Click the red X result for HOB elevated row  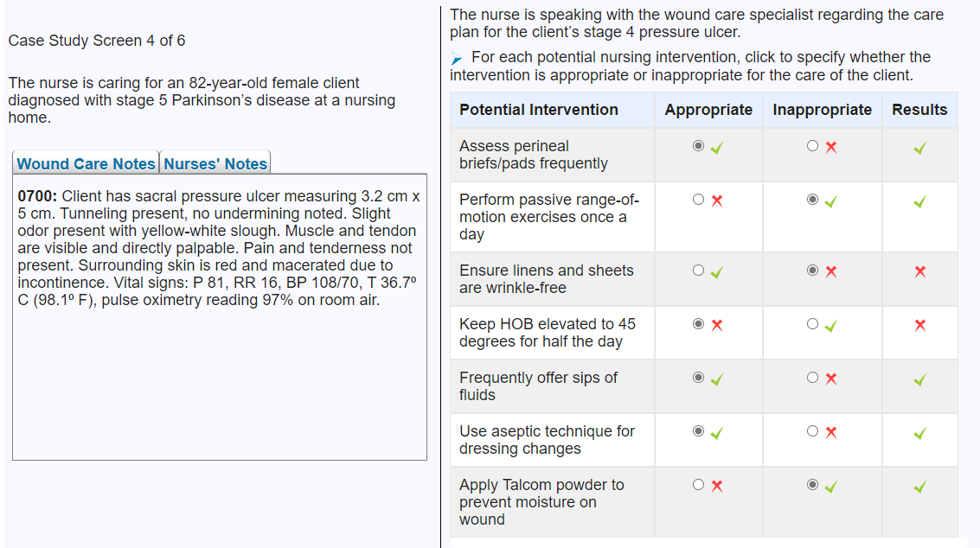click(x=920, y=326)
